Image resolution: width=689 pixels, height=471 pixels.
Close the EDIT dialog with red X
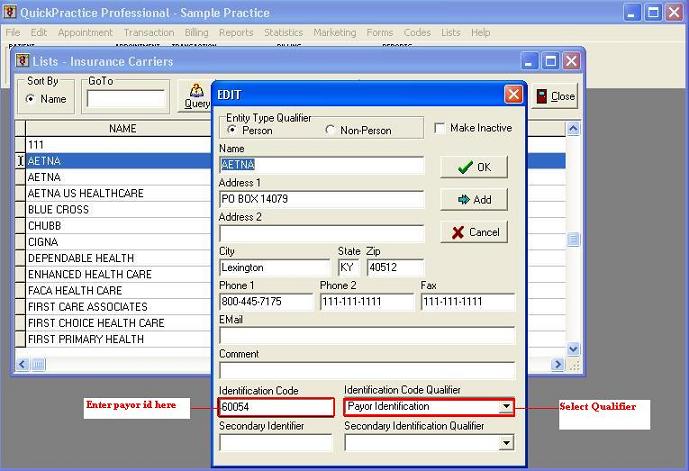(513, 95)
